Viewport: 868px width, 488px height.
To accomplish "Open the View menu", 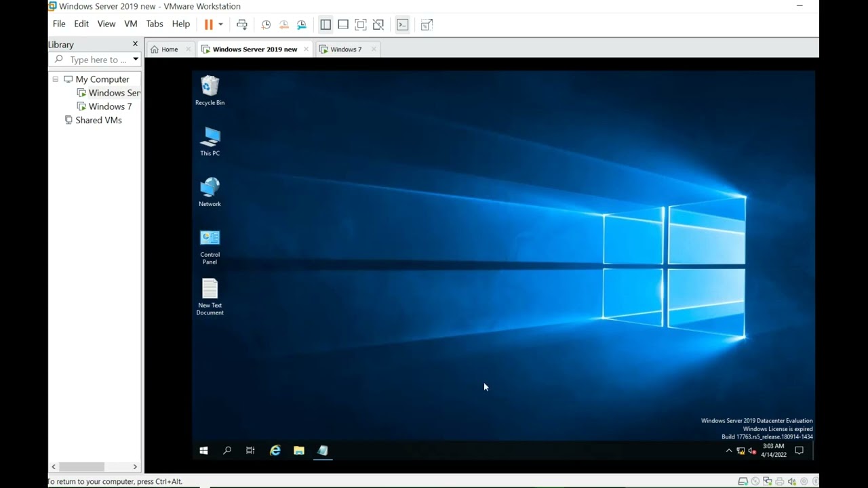I will click(x=106, y=24).
